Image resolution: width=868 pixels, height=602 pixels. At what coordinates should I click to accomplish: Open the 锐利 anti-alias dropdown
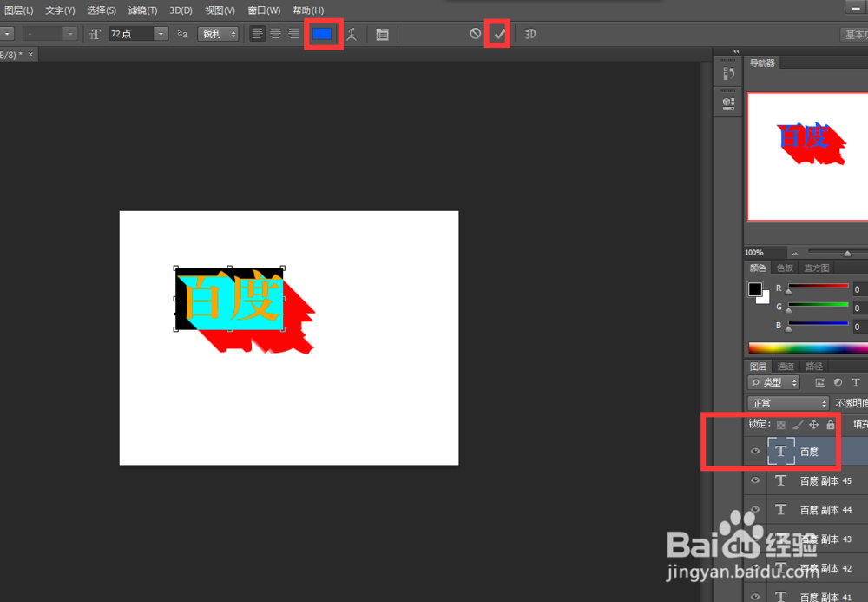click(x=218, y=34)
